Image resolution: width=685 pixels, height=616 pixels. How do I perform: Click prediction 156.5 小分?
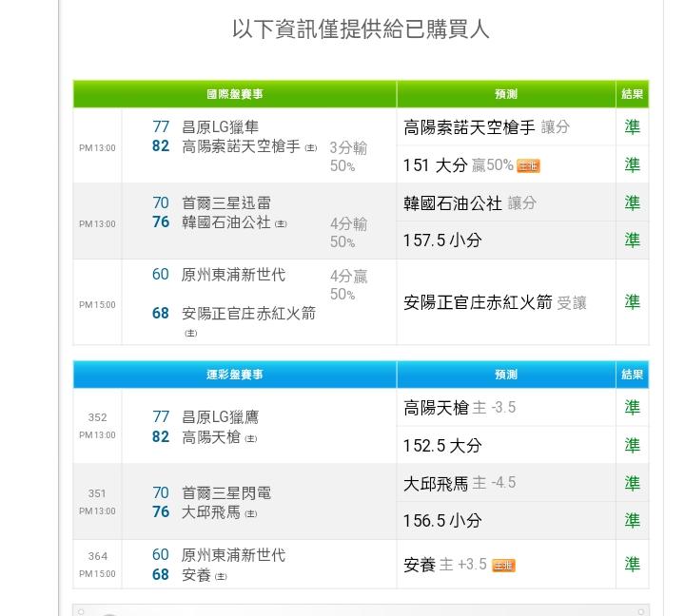click(x=442, y=521)
